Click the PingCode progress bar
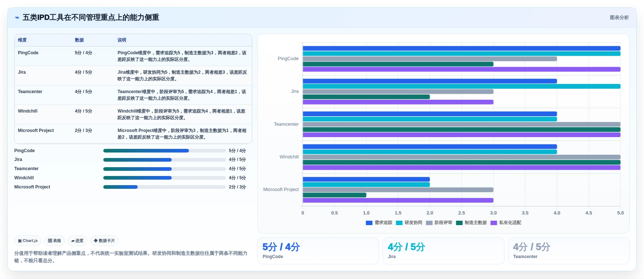 tap(164, 151)
